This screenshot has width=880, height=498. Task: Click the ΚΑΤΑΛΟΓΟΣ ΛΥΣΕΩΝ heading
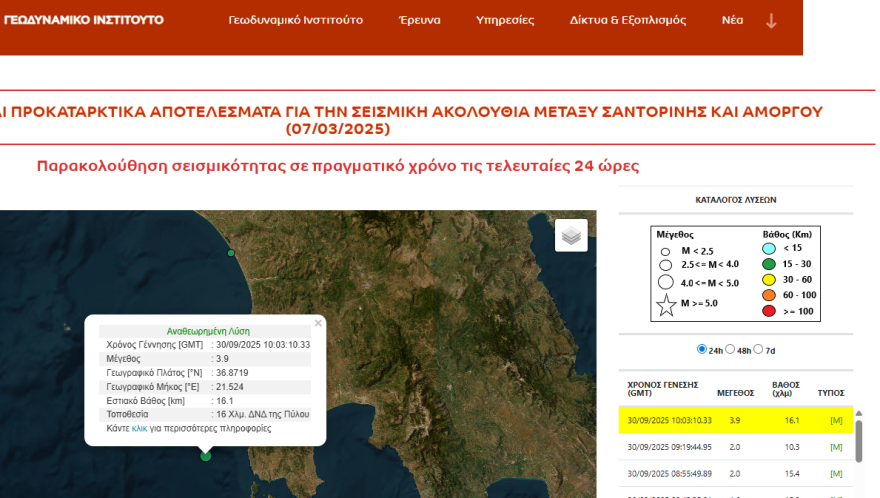[x=736, y=200]
